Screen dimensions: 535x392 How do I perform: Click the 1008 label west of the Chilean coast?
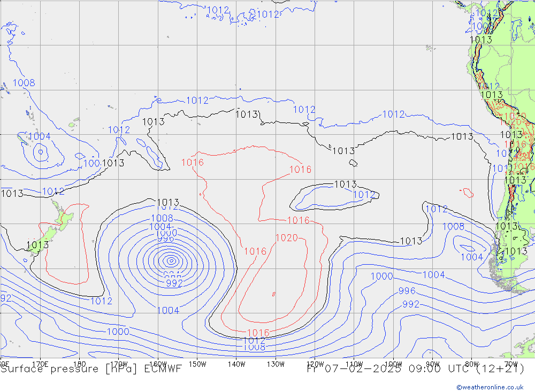tap(454, 227)
